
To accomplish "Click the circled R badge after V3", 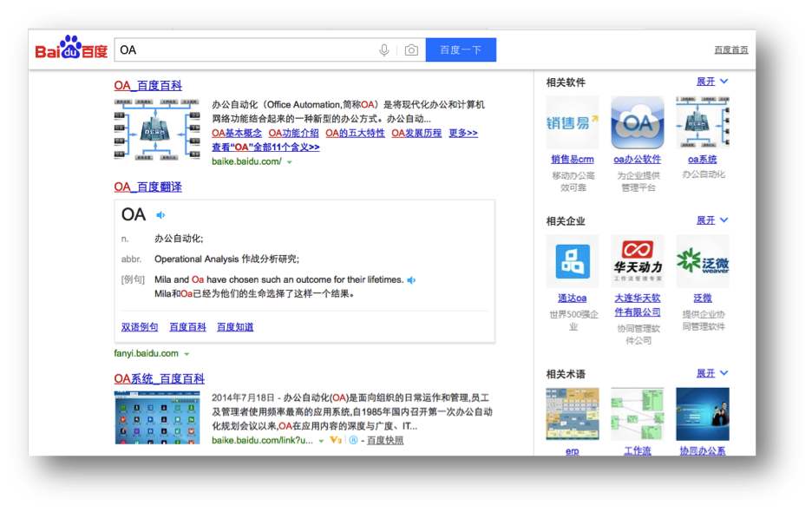I will (353, 440).
